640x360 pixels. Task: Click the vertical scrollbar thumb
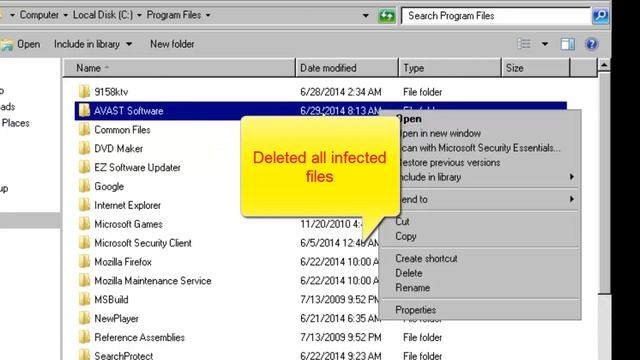tap(604, 183)
